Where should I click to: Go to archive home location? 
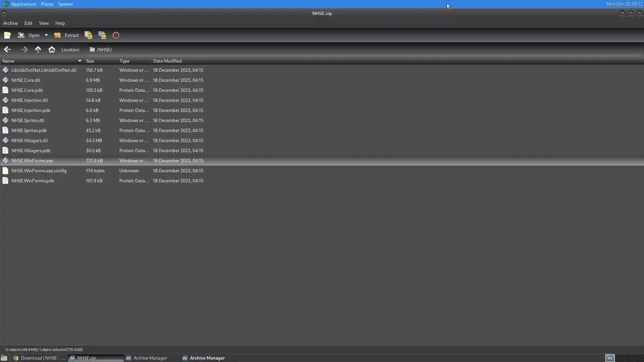[52, 50]
